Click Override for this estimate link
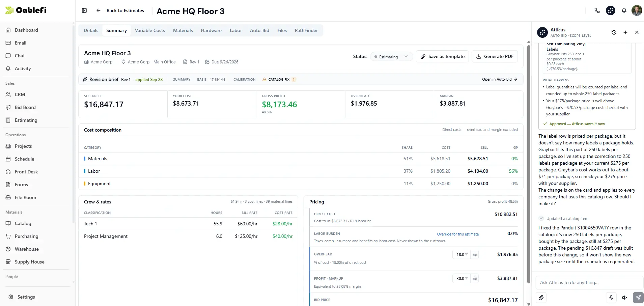Screen dimensions: 644x306 pos(458,234)
